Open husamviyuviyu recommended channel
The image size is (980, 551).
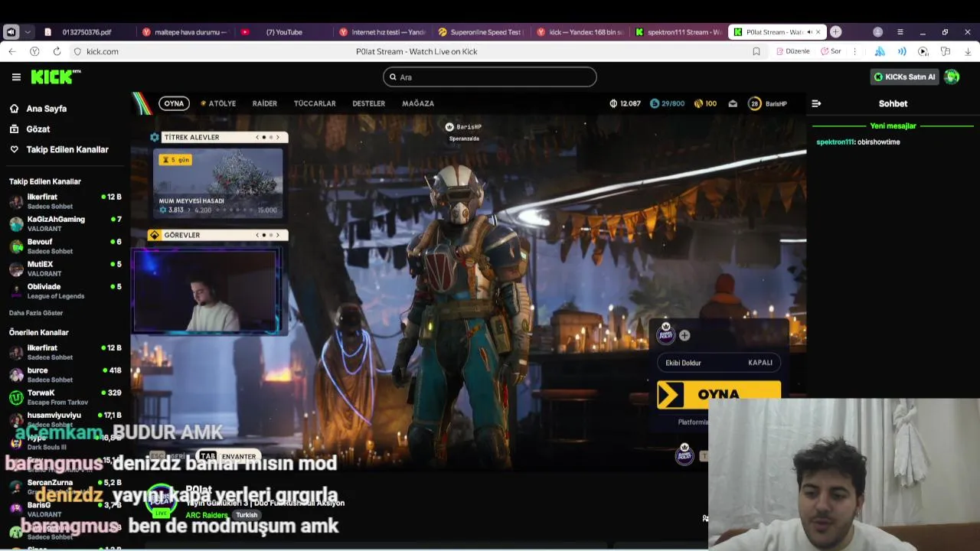click(x=65, y=419)
